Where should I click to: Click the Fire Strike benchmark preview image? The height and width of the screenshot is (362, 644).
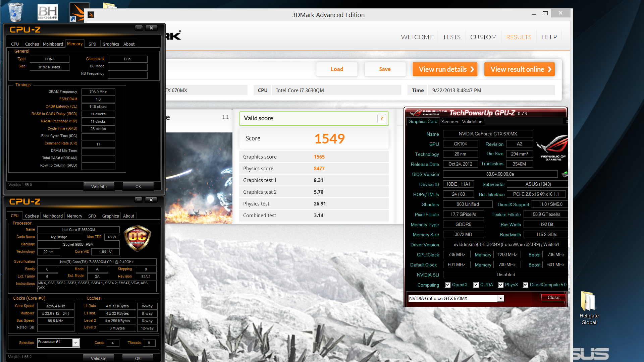tap(199, 178)
